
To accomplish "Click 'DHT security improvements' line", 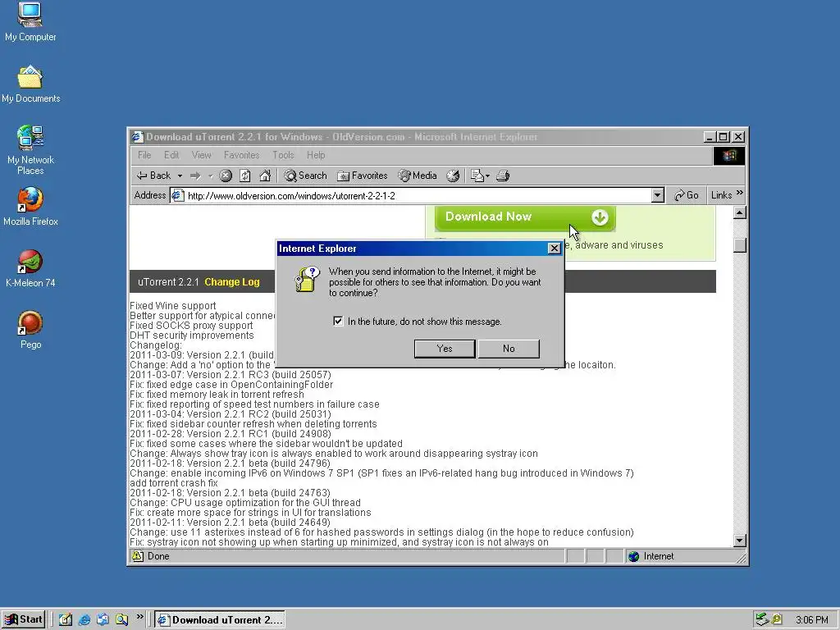I will tap(192, 336).
